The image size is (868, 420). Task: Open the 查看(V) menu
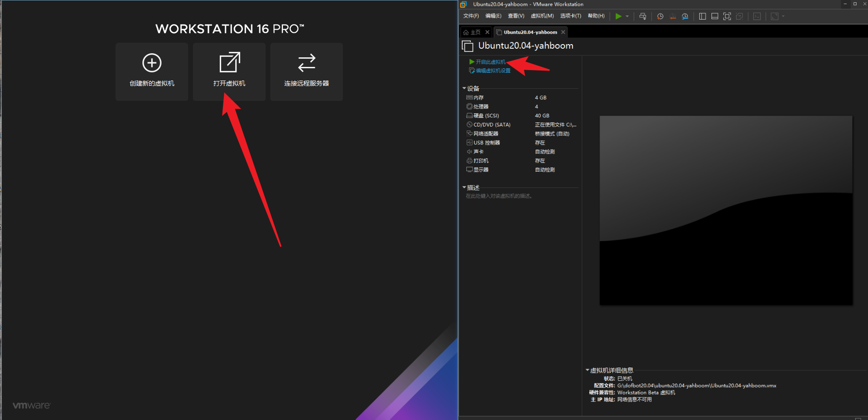pos(516,16)
